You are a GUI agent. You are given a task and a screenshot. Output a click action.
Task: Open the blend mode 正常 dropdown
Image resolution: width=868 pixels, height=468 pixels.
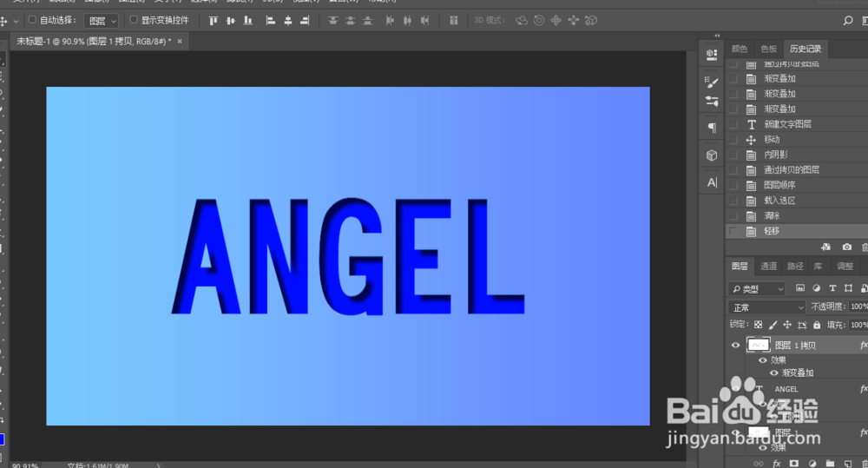click(766, 307)
